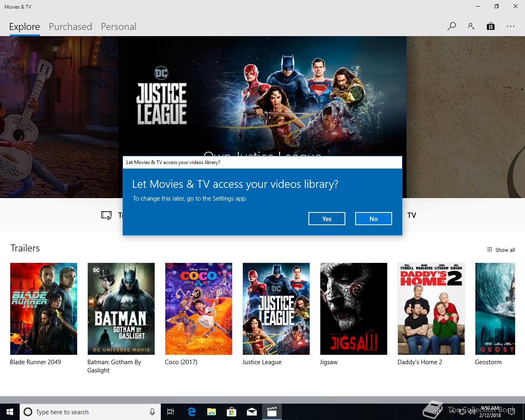Click the Coco guitar banner on the left
Screen dimensions: 525x420
tap(59, 117)
